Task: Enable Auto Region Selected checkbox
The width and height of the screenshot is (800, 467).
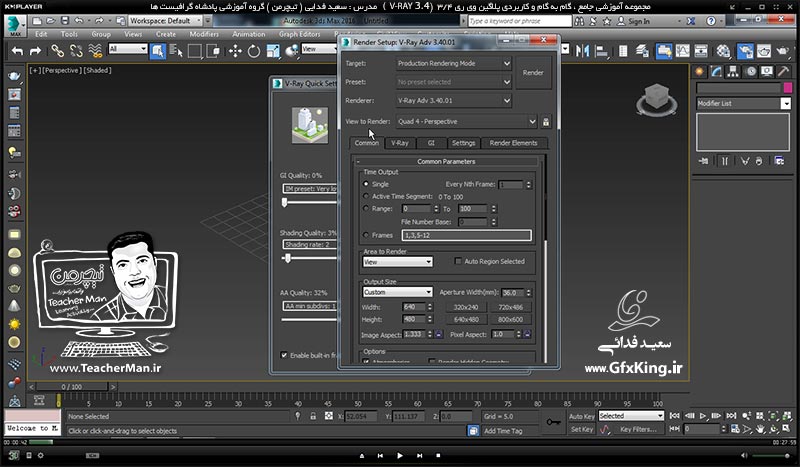Action: (x=458, y=261)
